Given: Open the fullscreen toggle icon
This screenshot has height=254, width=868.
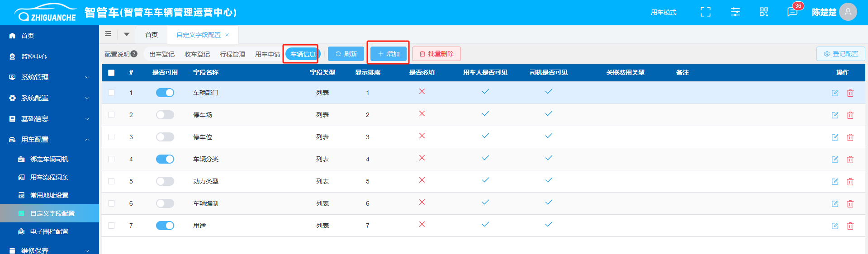Looking at the screenshot, I should (x=705, y=12).
